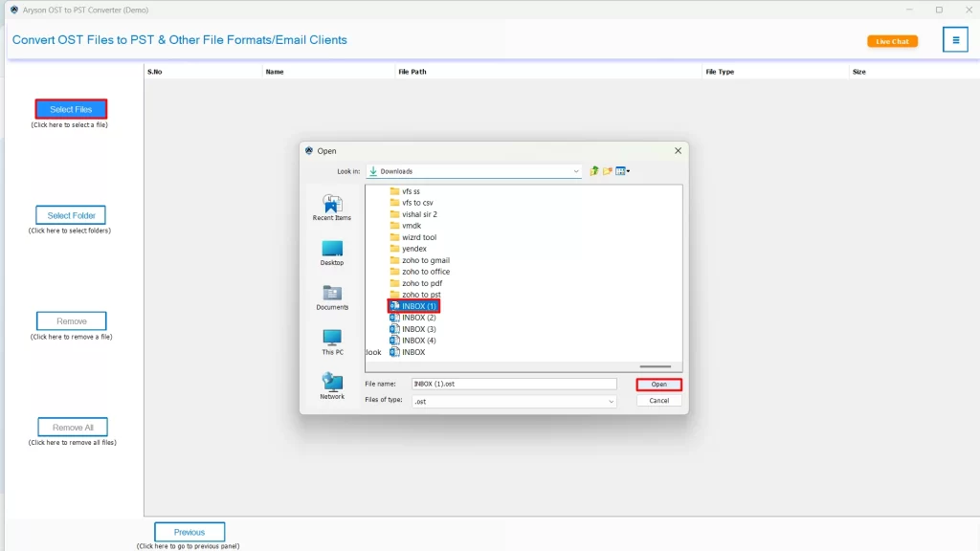This screenshot has height=551, width=980.
Task: Click the File name input field
Action: point(513,383)
